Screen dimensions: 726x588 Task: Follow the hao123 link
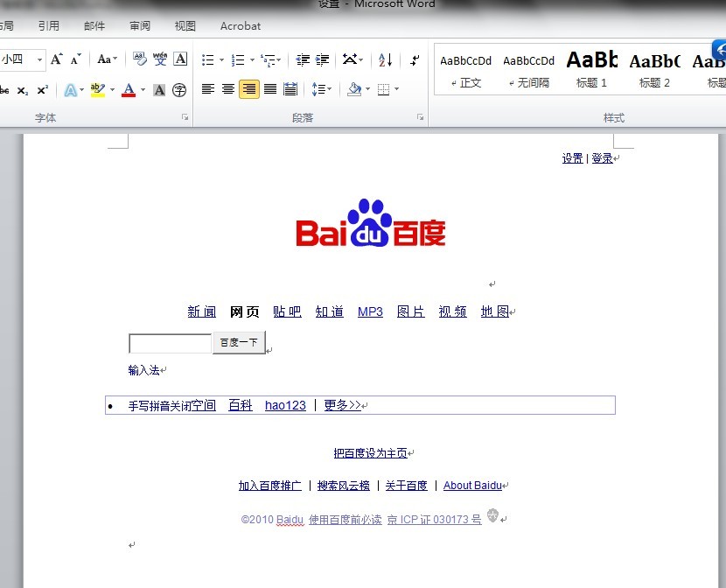tap(285, 406)
